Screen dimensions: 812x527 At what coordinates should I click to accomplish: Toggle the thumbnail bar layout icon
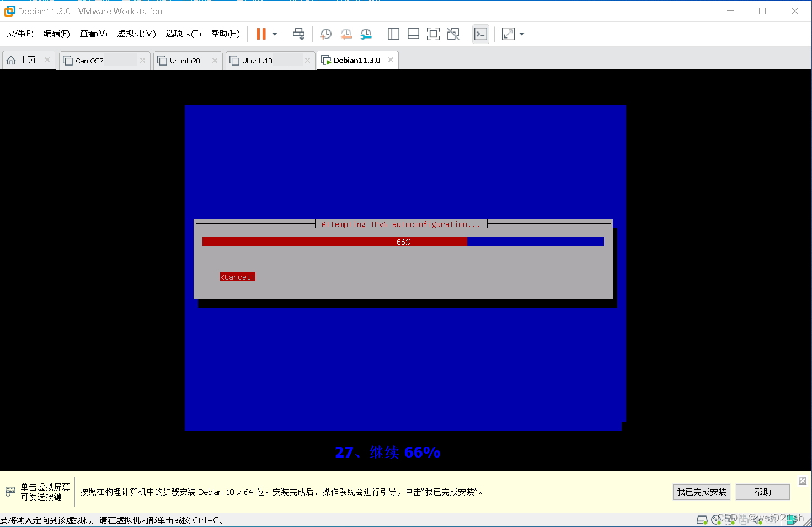coord(413,34)
